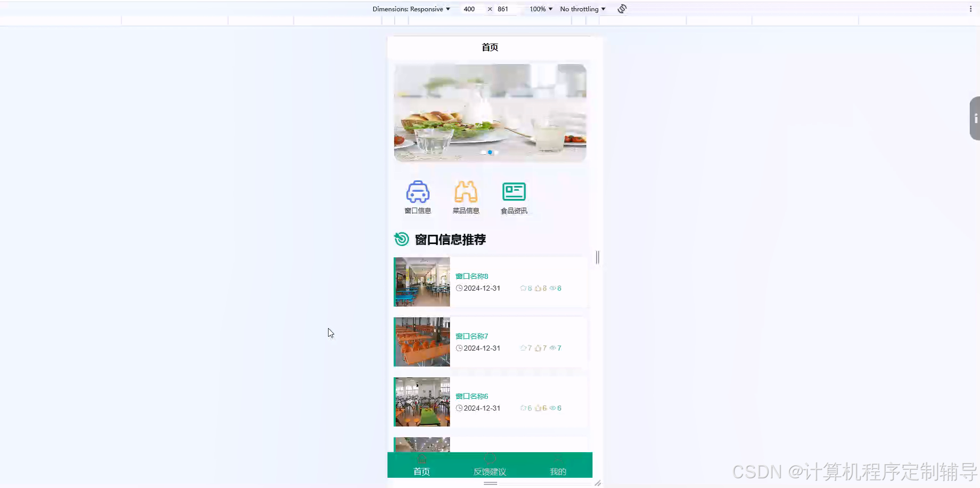Click the rotate viewport orientation icon
The width and height of the screenshot is (980, 488).
621,9
